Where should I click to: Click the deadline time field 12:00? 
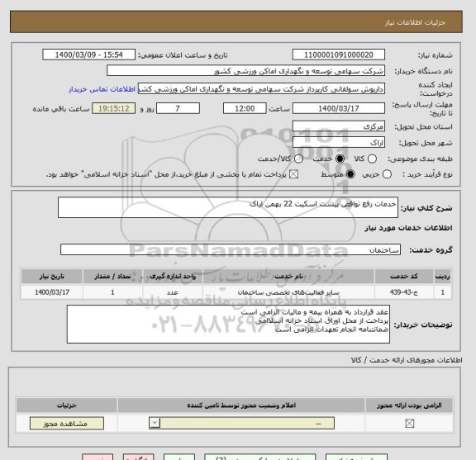[245, 108]
